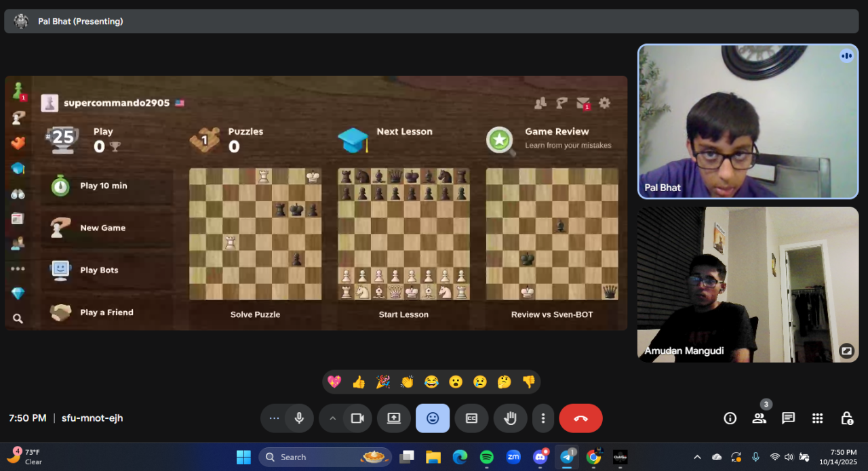Send the thumbs down reaction

(529, 382)
